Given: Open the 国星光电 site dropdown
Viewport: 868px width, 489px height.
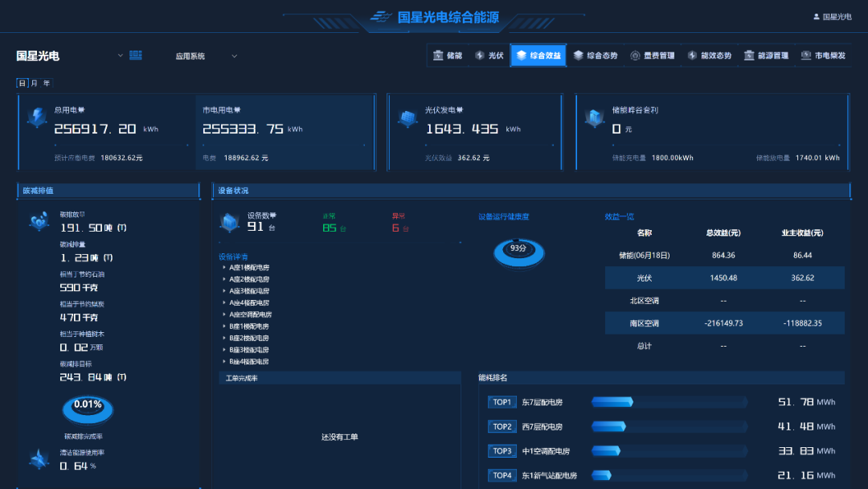Looking at the screenshot, I should pos(121,55).
